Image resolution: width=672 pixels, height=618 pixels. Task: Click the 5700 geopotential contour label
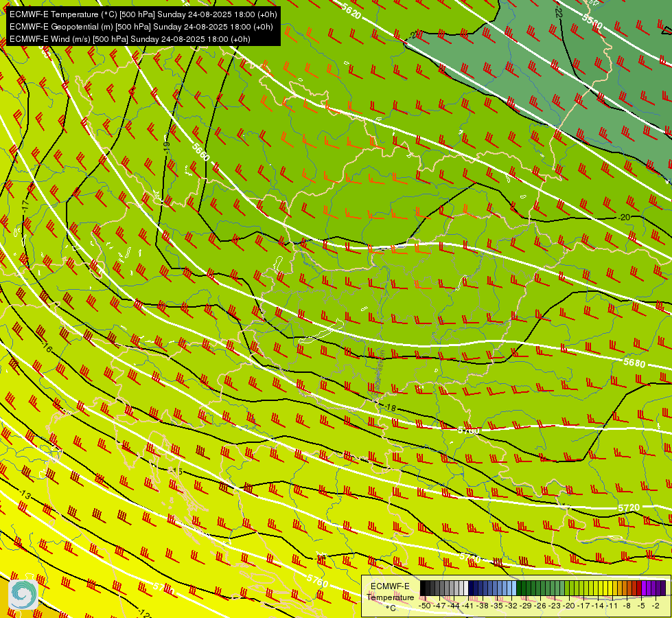[x=468, y=430]
